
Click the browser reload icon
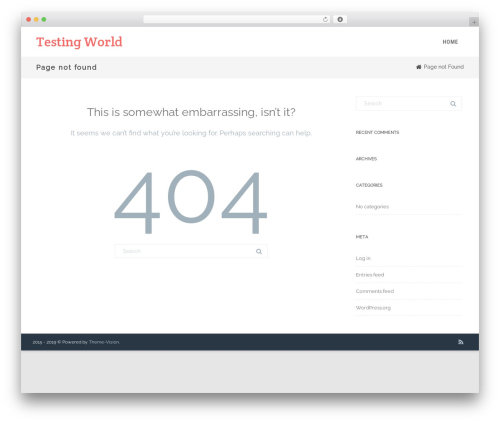[x=325, y=19]
